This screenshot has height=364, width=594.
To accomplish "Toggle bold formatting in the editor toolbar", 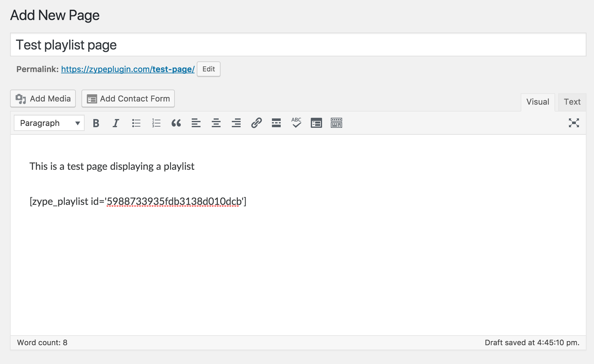I will 96,123.
